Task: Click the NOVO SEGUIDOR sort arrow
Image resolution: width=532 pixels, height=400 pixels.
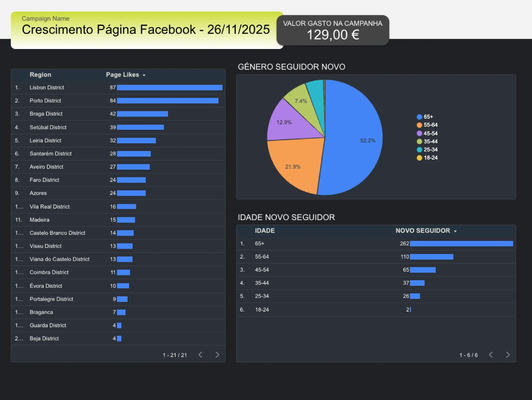Action: (x=455, y=231)
